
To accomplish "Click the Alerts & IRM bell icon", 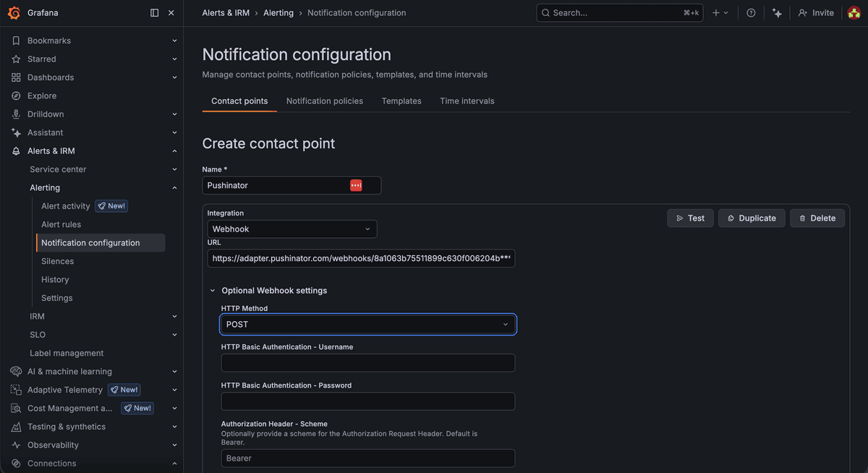I will point(16,151).
